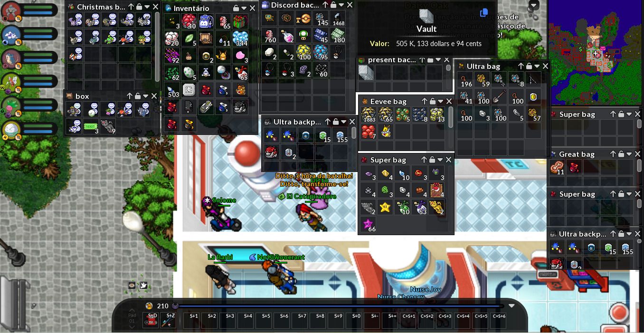The width and height of the screenshot is (644, 333).
Task: Click the vault item in present backpack
Action: click(x=366, y=73)
